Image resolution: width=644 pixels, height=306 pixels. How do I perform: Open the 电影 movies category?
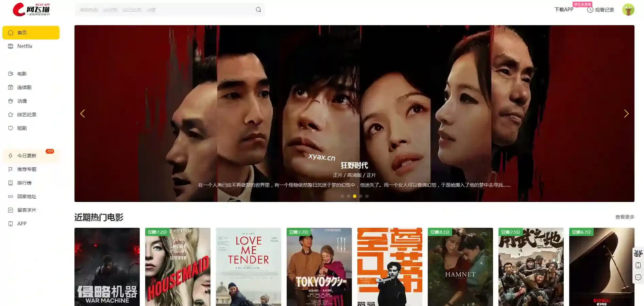[22, 74]
